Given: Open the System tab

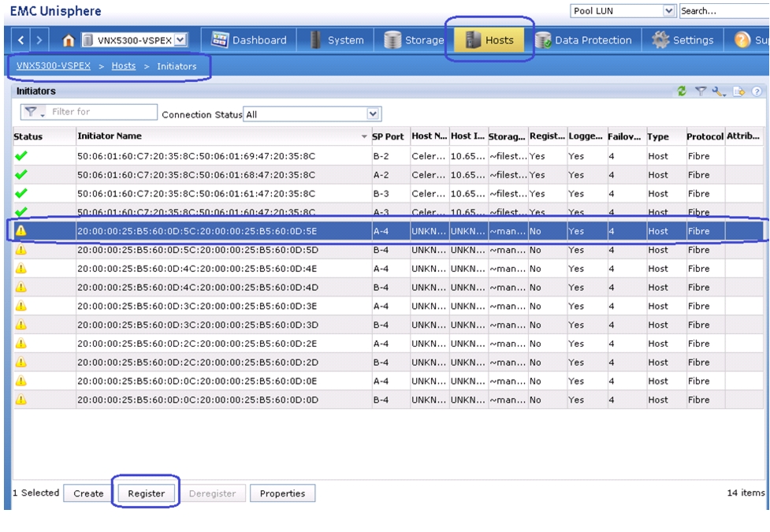Looking at the screenshot, I should [x=337, y=39].
